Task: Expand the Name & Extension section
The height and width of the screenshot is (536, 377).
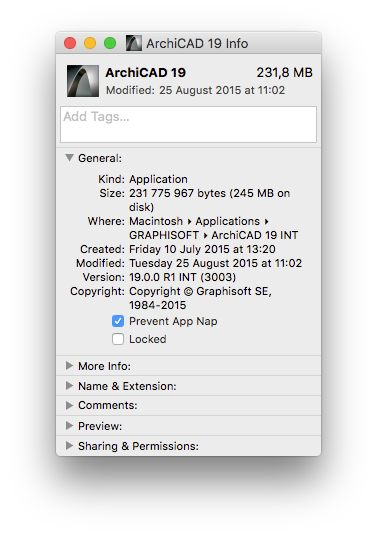Action: [69, 386]
